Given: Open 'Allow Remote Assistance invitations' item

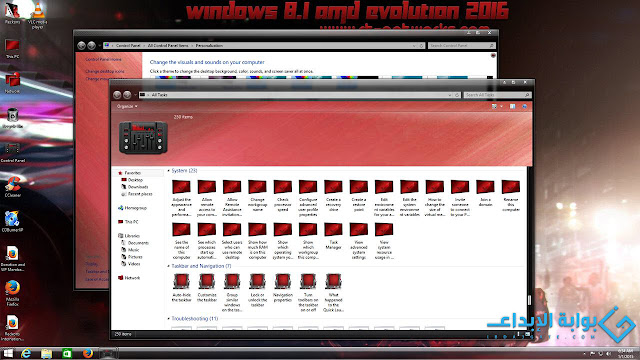Looking at the screenshot, I should (232, 198).
